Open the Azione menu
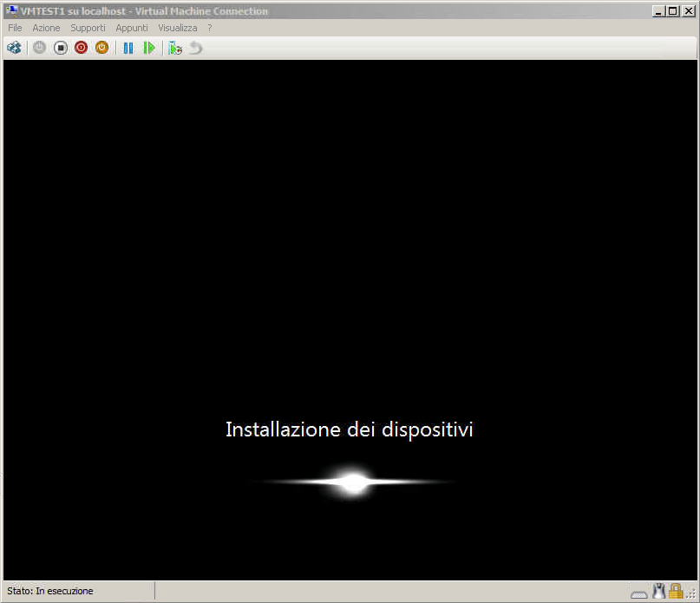700x603 pixels. pos(46,28)
